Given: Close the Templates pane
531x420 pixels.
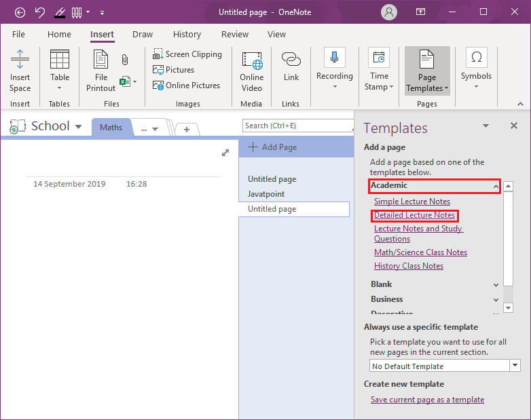Looking at the screenshot, I should click(514, 126).
